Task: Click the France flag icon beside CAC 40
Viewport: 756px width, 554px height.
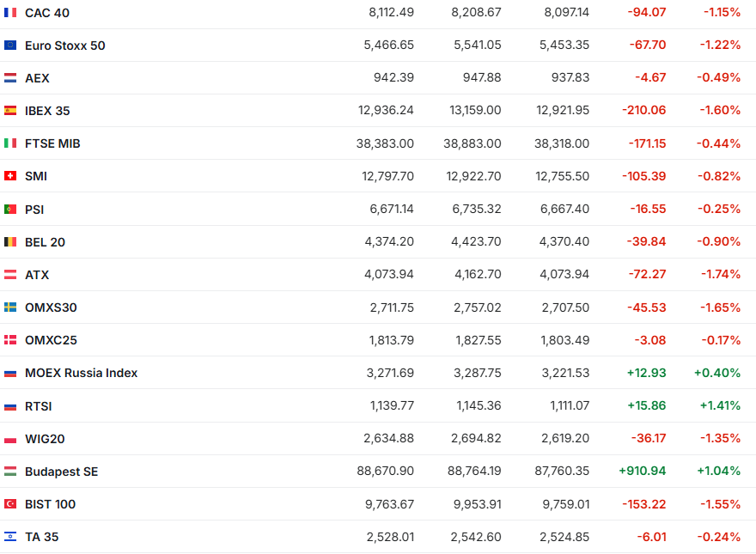Action: [x=10, y=13]
